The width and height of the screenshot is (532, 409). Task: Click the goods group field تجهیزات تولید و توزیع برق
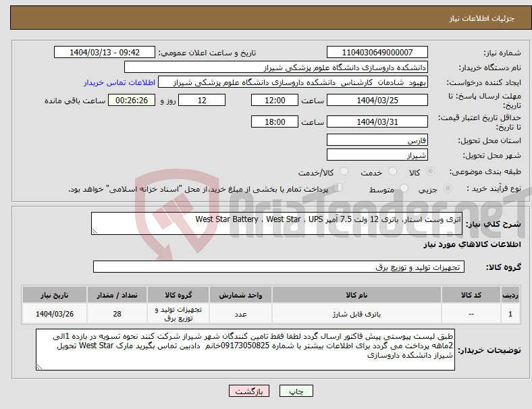tap(279, 267)
